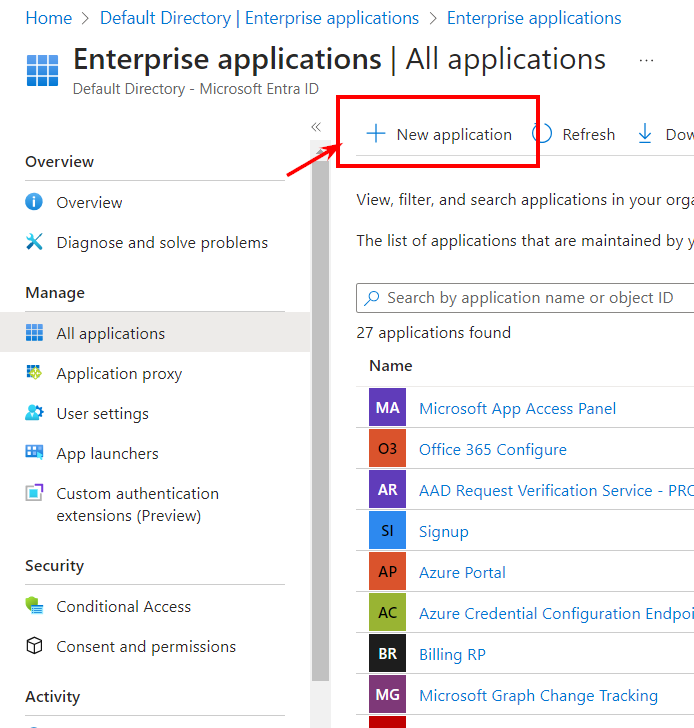694x728 pixels.
Task: Click the blue info Overview icon
Action: (x=34, y=202)
